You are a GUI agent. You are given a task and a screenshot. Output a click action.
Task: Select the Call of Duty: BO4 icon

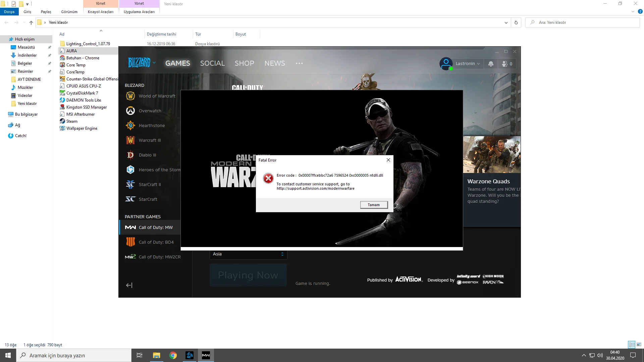tap(130, 242)
